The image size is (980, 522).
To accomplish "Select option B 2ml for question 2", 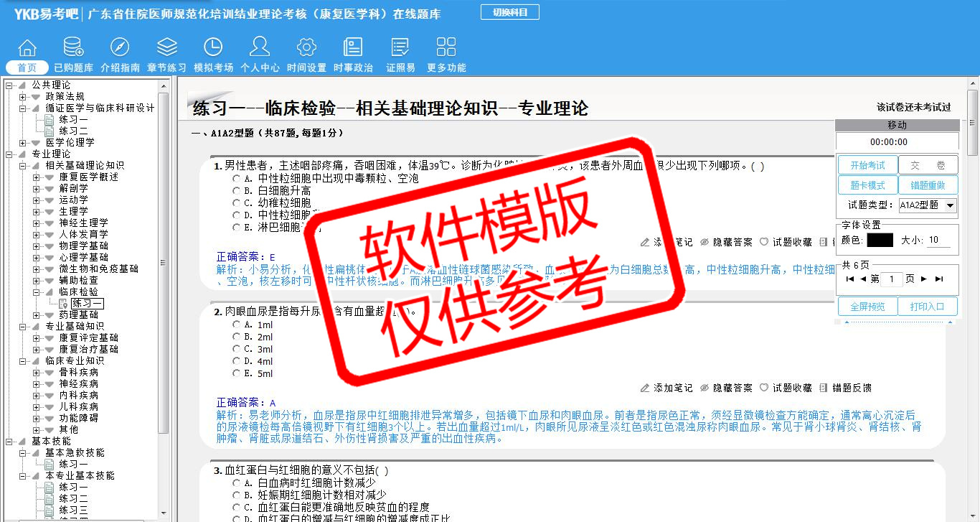I will click(x=236, y=337).
